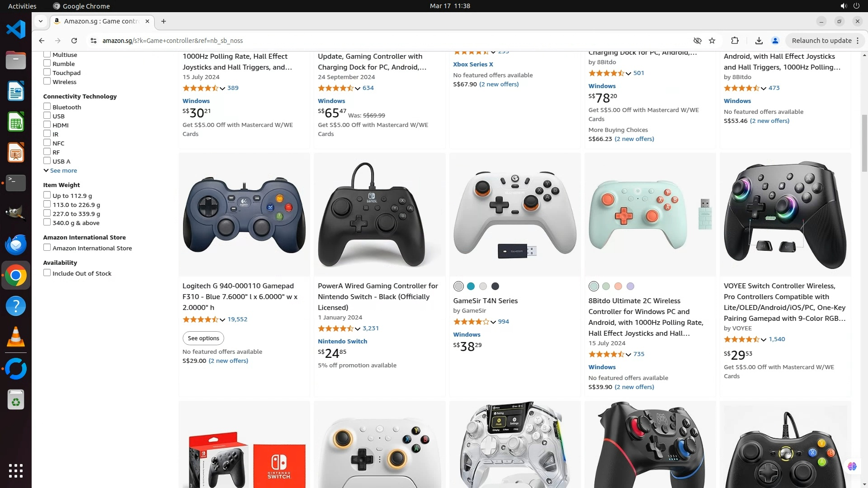Click See options for Logitech gamepad
The image size is (868, 488).
[203, 338]
